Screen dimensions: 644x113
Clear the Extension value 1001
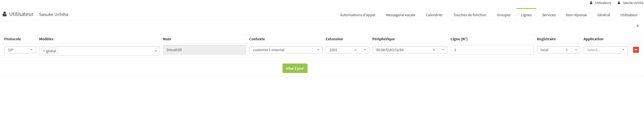[355, 50]
